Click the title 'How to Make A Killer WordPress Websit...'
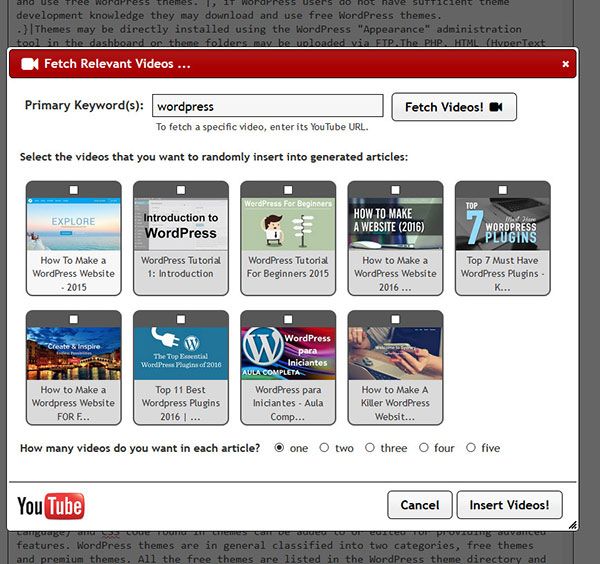This screenshot has height=564, width=600. [x=395, y=403]
